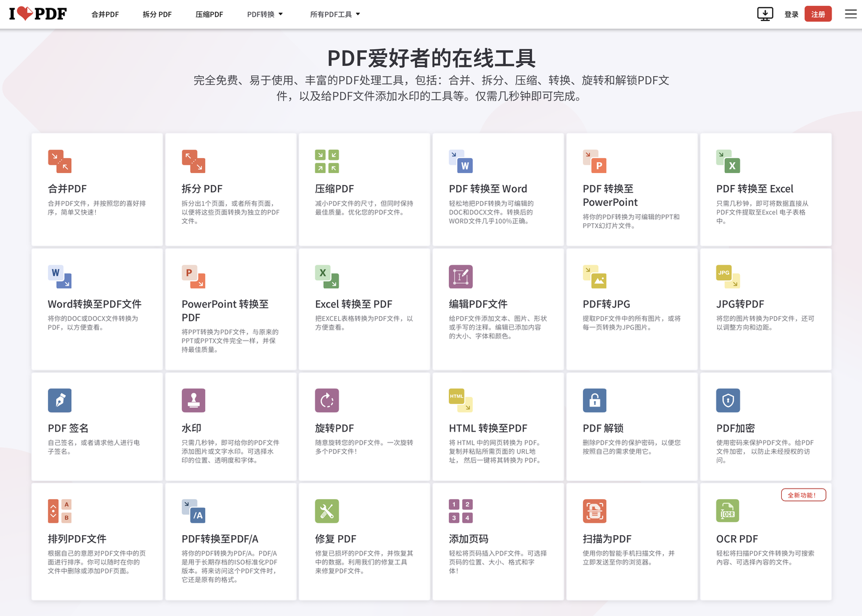Viewport: 862px width, 616px height.
Task: Go to the iLovePDF home logo
Action: tap(38, 13)
